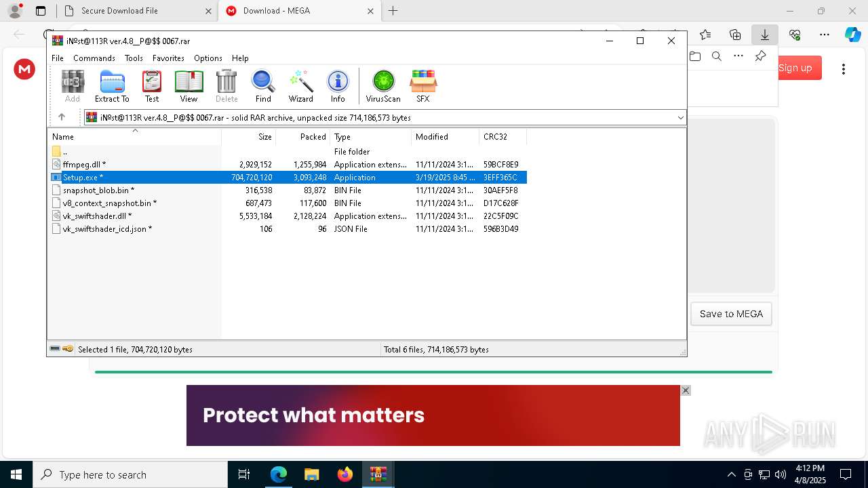Open the volume control in tray
The image size is (868, 488).
tap(781, 474)
